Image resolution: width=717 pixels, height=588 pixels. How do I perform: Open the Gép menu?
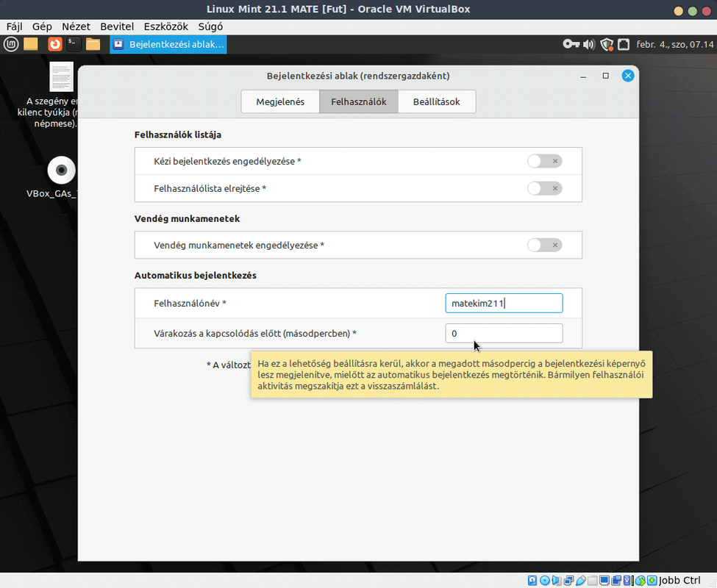point(42,26)
